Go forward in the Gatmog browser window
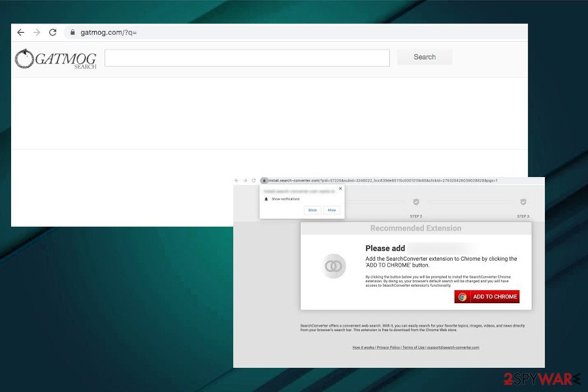 coord(37,33)
